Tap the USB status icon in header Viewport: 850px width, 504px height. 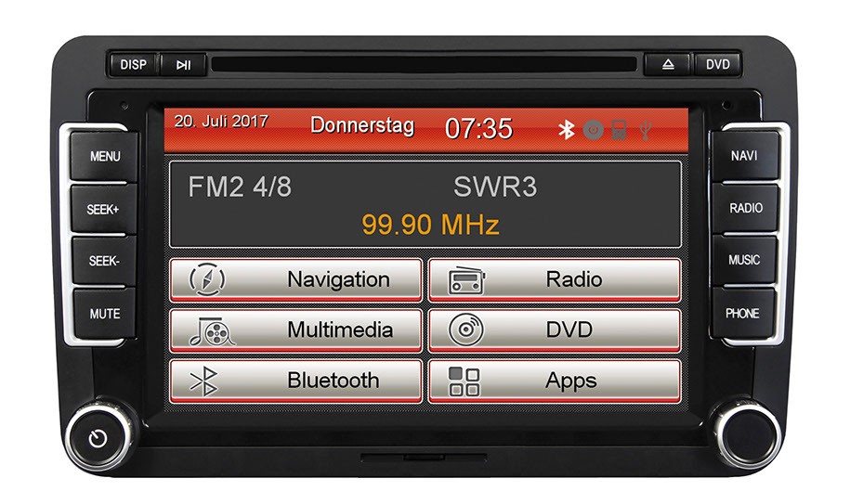(645, 130)
